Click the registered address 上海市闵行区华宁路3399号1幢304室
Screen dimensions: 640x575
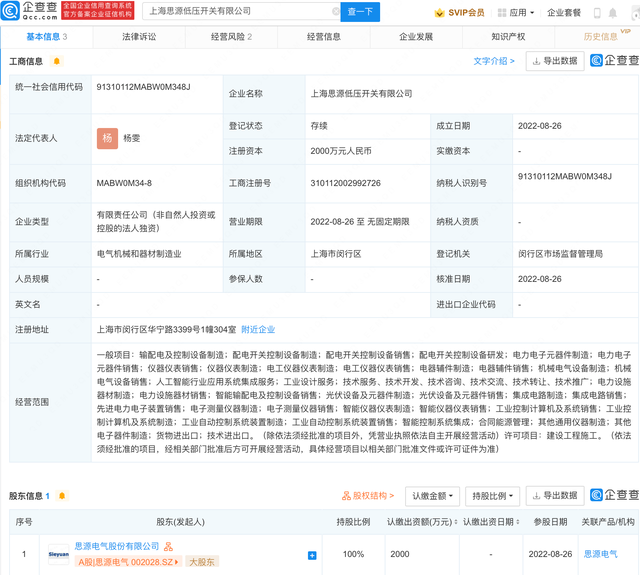pyautogui.click(x=166, y=330)
